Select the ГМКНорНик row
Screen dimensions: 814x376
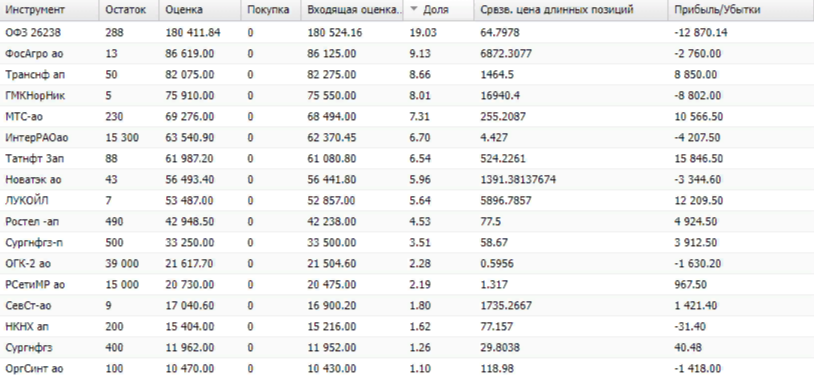tap(407, 96)
